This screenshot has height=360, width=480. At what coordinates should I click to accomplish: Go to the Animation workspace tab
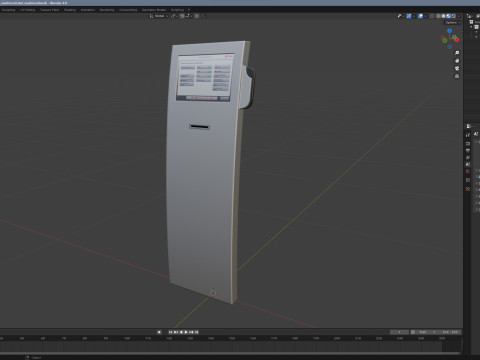88,10
